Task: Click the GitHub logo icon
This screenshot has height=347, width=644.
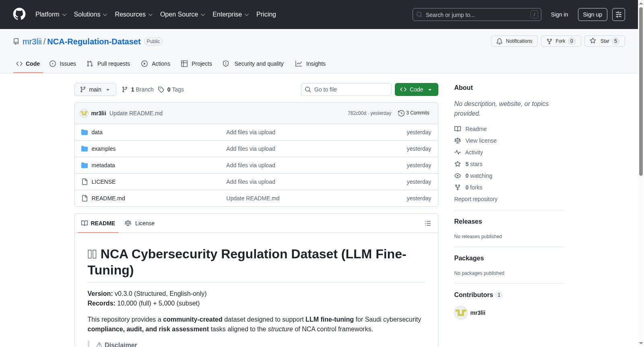Action: tap(19, 15)
